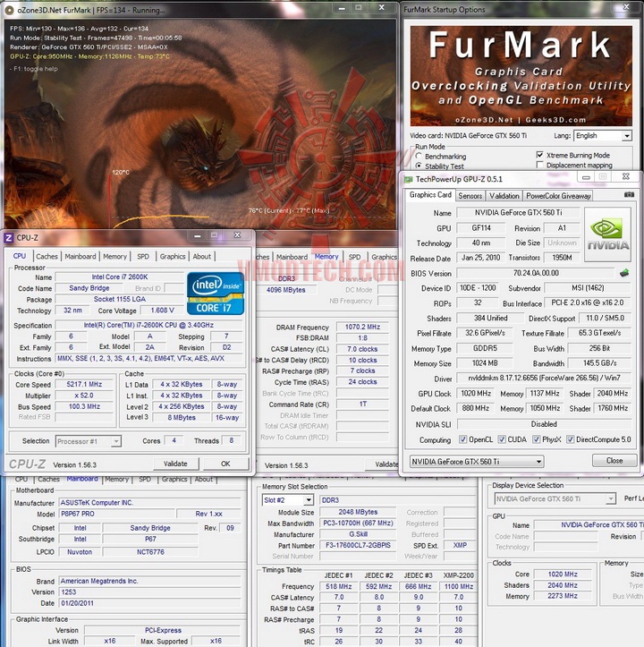Open the PowerColor Giveaway tab
Viewport: 644px width, 647px height.
click(558, 196)
